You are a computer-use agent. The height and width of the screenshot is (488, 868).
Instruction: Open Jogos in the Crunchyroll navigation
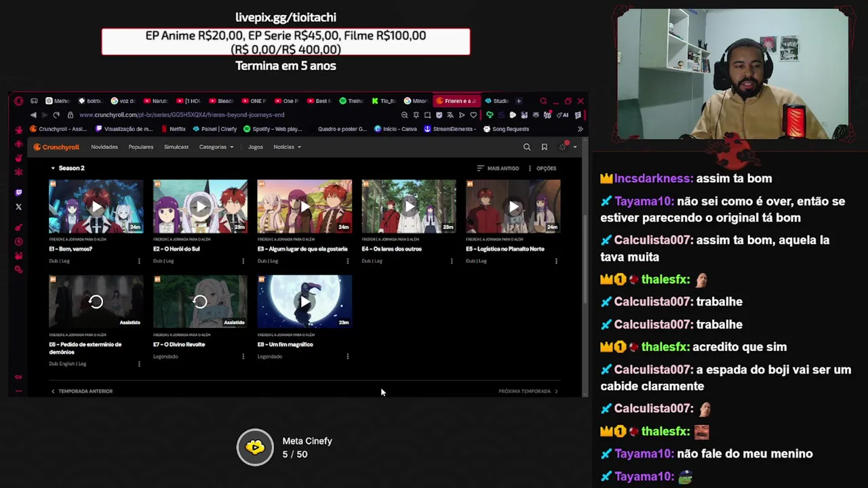[256, 147]
